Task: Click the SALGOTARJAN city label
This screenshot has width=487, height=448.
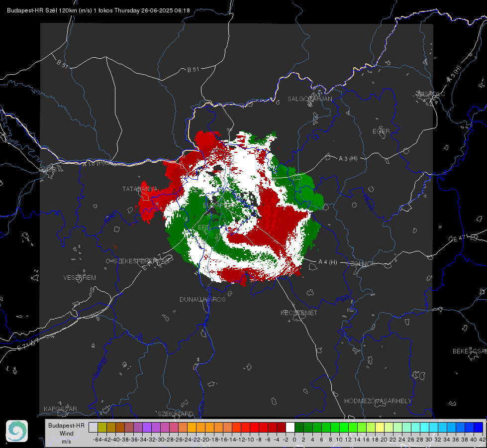Action: coord(309,99)
